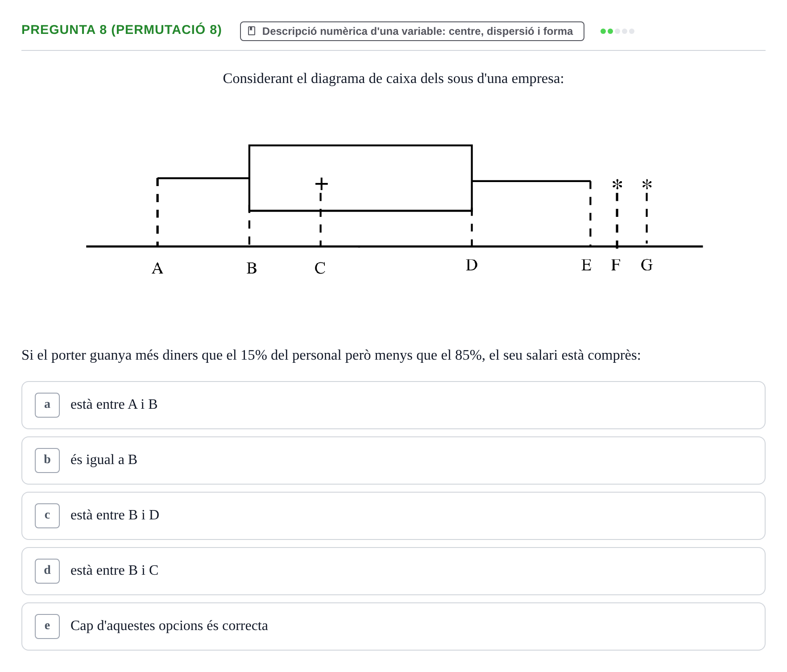
Task: Click the 'PREGUNTA 8 (PERMUTACIÓ 8)' heading
Action: pyautogui.click(x=122, y=29)
